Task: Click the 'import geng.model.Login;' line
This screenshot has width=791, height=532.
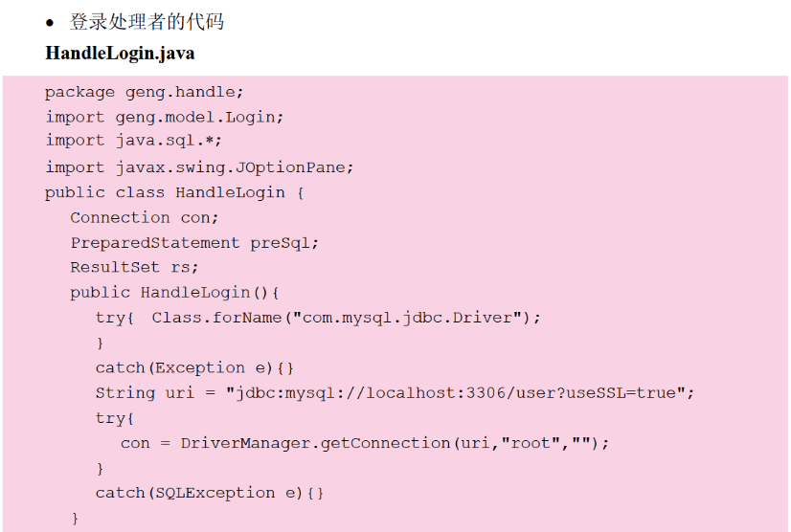Action: click(x=165, y=117)
